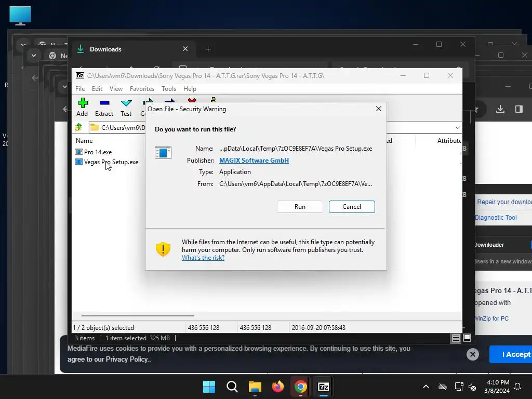Select the Downloads browser tab
Image resolution: width=532 pixels, height=399 pixels.
coord(132,49)
